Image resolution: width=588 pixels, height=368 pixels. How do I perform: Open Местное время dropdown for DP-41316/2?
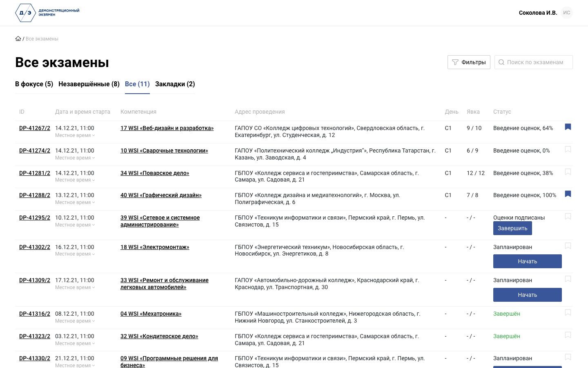click(75, 321)
